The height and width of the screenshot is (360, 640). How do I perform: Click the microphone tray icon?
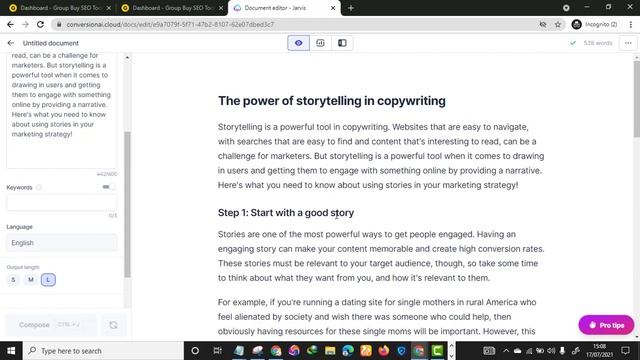pyautogui.click(x=562, y=351)
